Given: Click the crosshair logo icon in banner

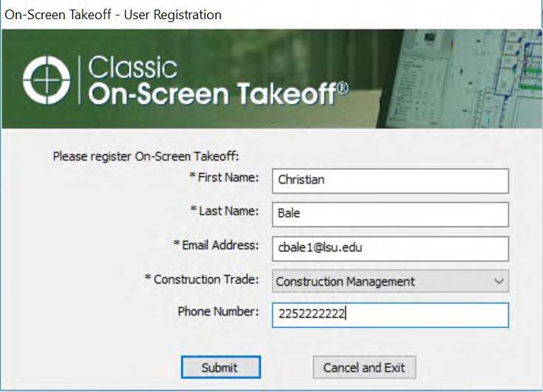Looking at the screenshot, I should 46,80.
